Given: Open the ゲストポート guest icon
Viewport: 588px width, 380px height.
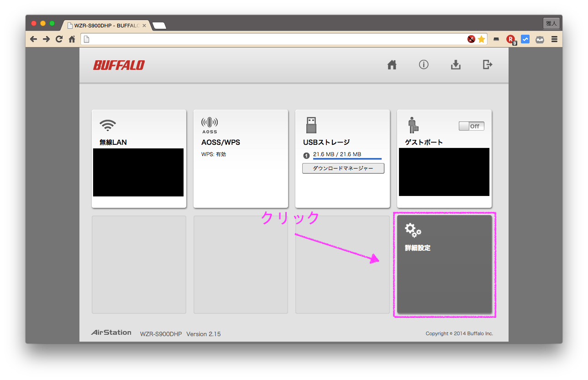Looking at the screenshot, I should pos(414,125).
